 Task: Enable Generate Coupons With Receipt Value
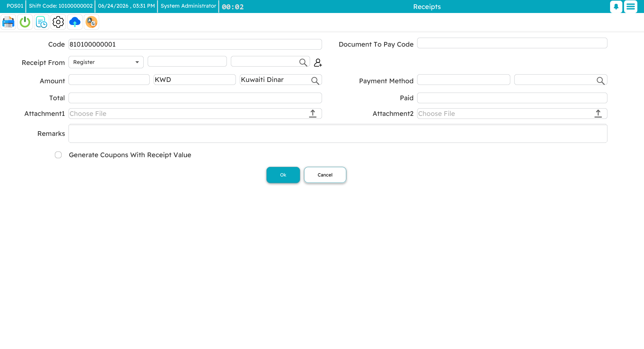[x=58, y=155]
